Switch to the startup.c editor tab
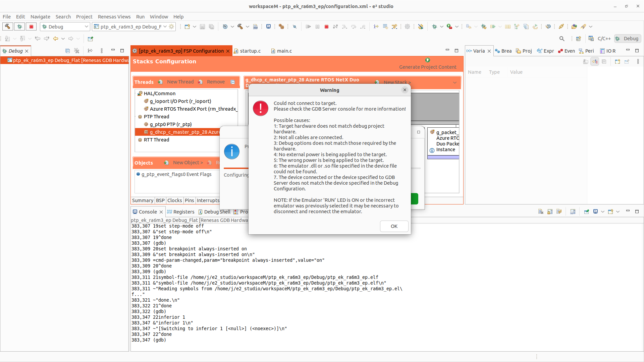Viewport: 644px width, 362px height. 247,51
